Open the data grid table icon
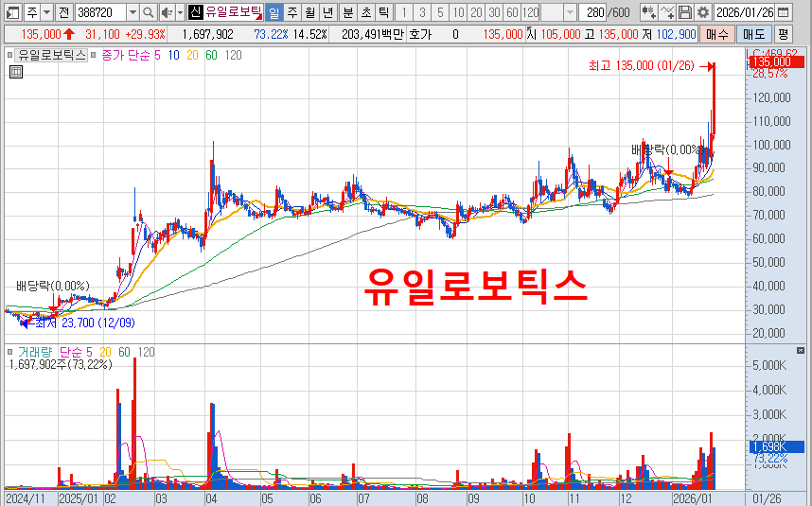Screen dimensions: 812x506 coord(16,72)
